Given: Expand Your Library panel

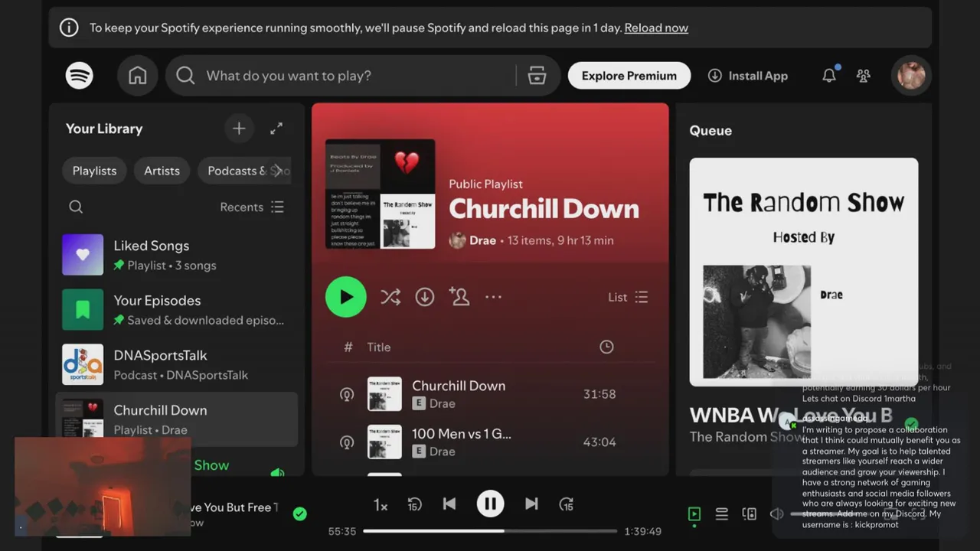Looking at the screenshot, I should pyautogui.click(x=276, y=129).
